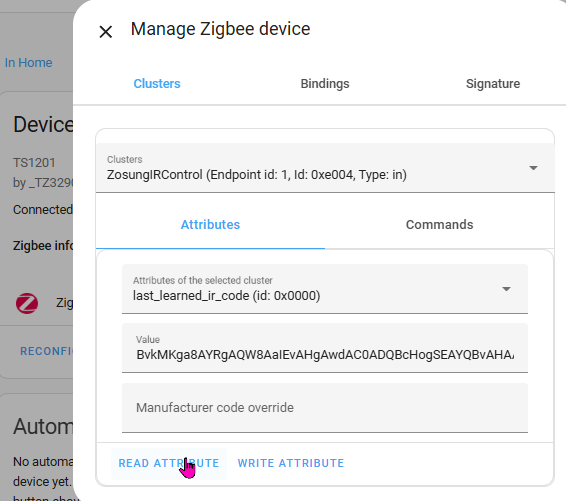This screenshot has width=566, height=501.
Task: Select the Attributes sub-tab
Action: 210,225
